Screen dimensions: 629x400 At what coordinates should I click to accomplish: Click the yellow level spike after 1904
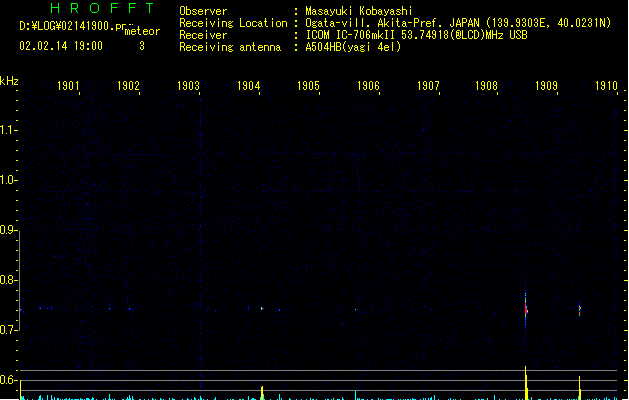pyautogui.click(x=262, y=393)
